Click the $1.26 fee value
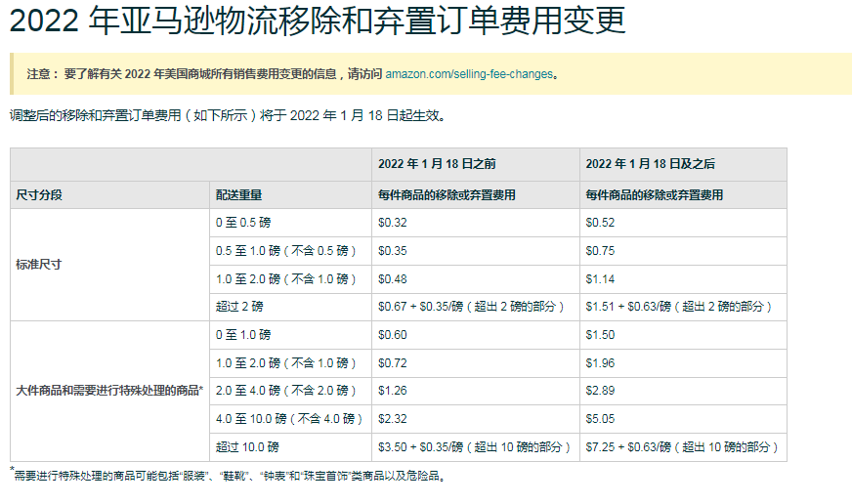Screen dimensions: 852x504 (x=393, y=391)
